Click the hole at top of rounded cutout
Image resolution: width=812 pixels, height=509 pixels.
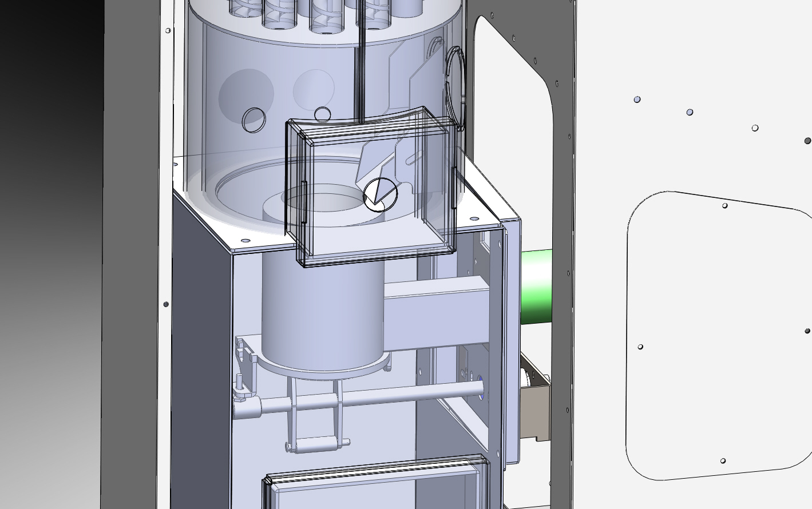pos(725,206)
